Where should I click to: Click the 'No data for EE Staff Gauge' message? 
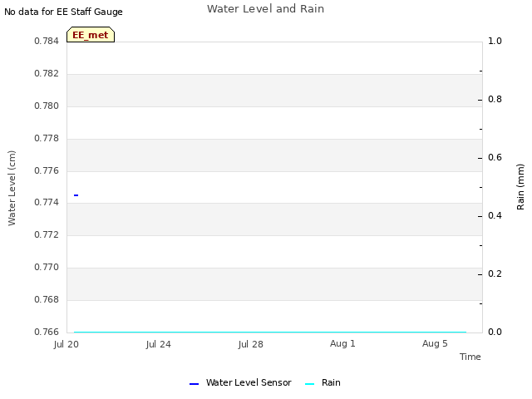click(x=63, y=12)
